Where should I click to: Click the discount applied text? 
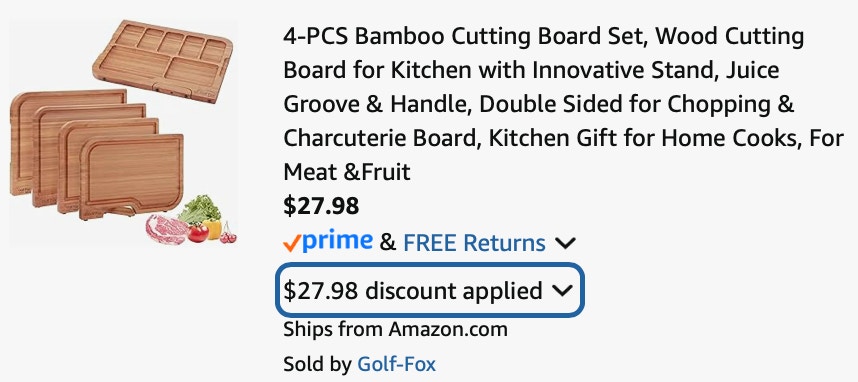[453, 291]
